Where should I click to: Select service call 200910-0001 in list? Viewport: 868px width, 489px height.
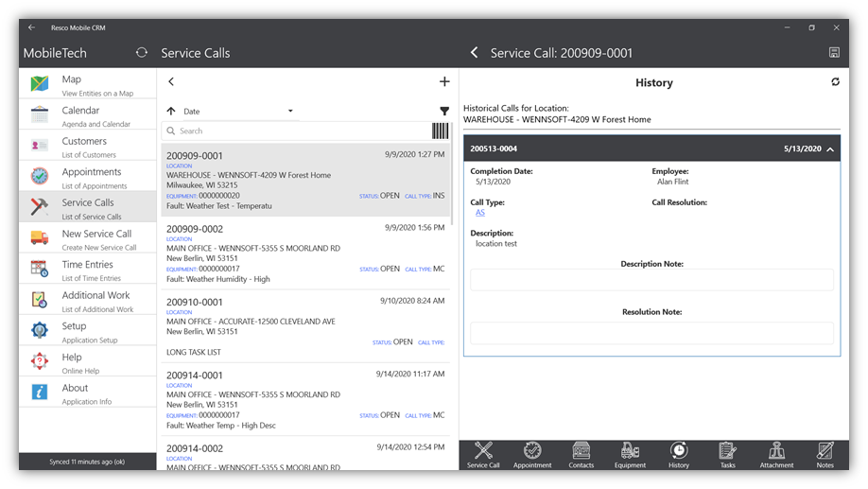tap(304, 326)
